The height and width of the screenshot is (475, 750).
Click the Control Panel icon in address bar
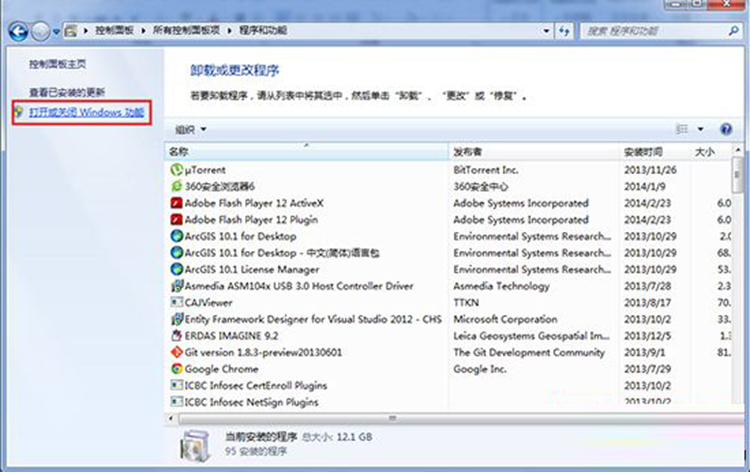pyautogui.click(x=71, y=31)
